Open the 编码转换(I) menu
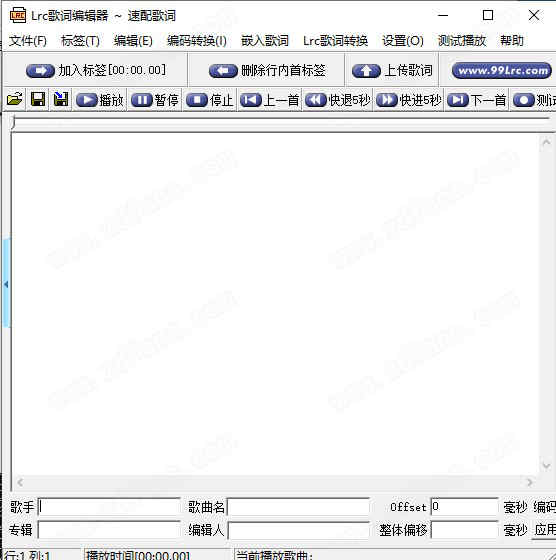 [197, 41]
